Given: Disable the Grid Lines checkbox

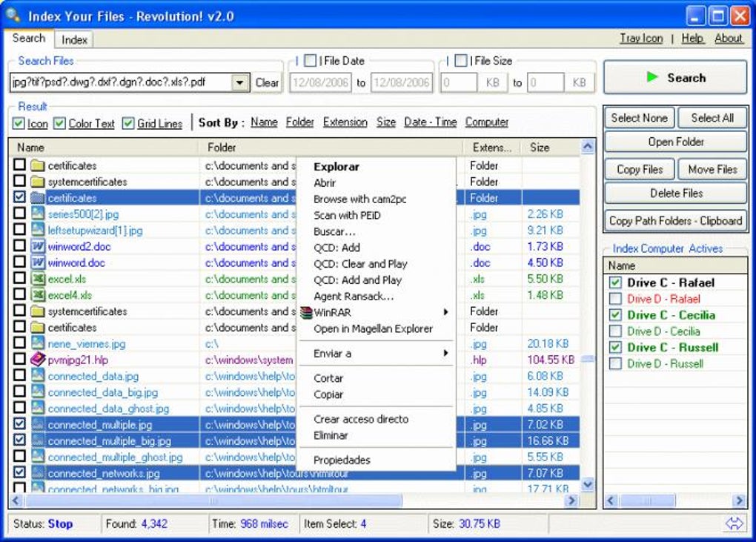Looking at the screenshot, I should tap(127, 123).
